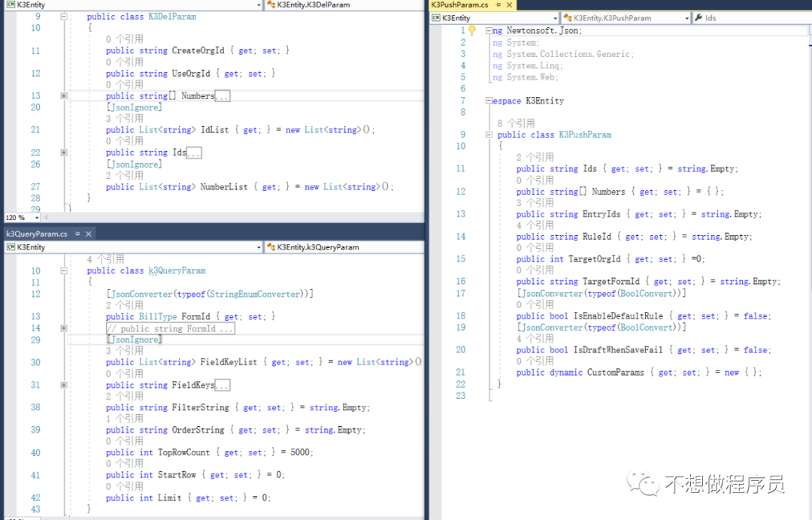Click the Newtonsoft.Json using directive text
812x520 pixels.
544,31
